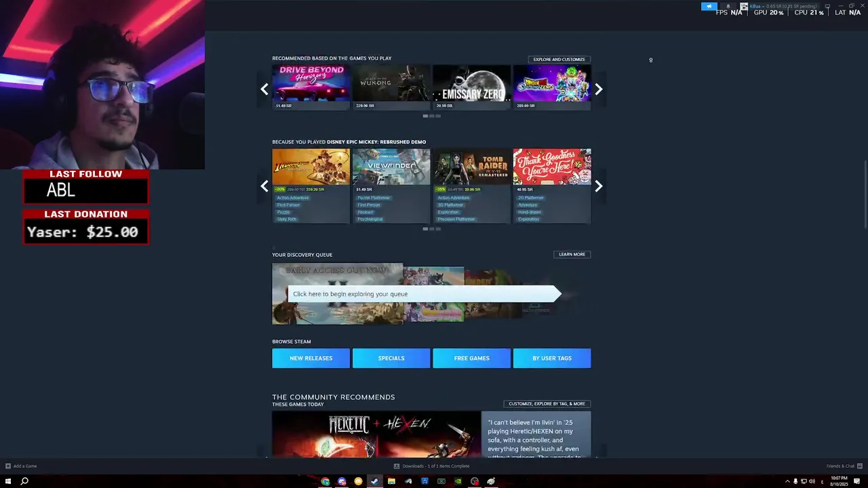Open the Steam account avatar
The image size is (868, 488).
pyautogui.click(x=744, y=6)
